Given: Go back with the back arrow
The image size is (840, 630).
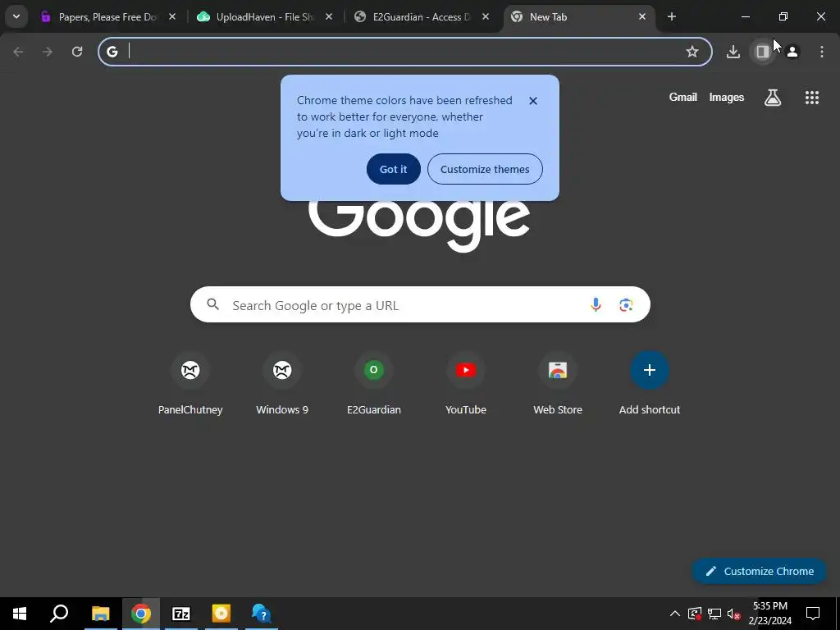Looking at the screenshot, I should coord(18,52).
